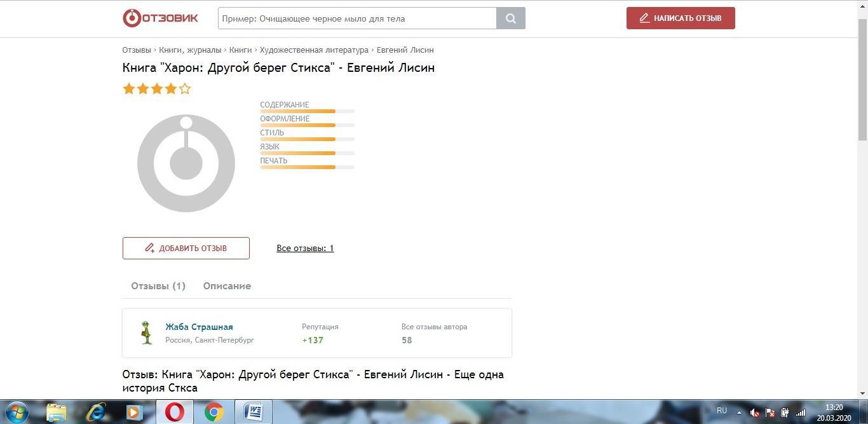
Task: Go to Художественная литература breadcrumb
Action: coord(314,50)
